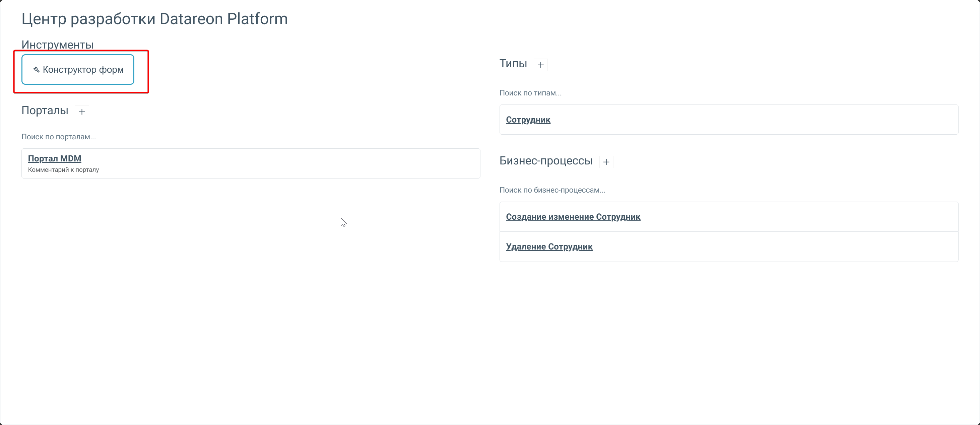
Task: Click blank area of Удаление Сотрудник row
Action: point(761,247)
